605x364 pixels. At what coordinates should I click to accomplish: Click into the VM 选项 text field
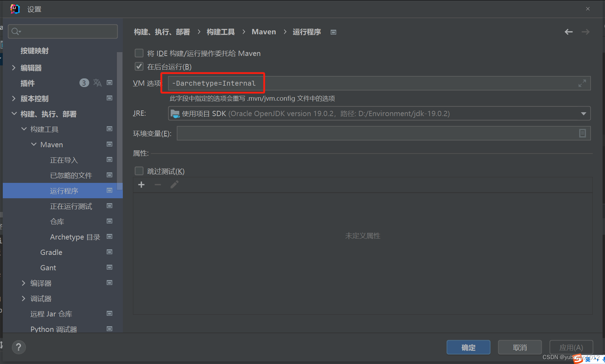point(379,83)
